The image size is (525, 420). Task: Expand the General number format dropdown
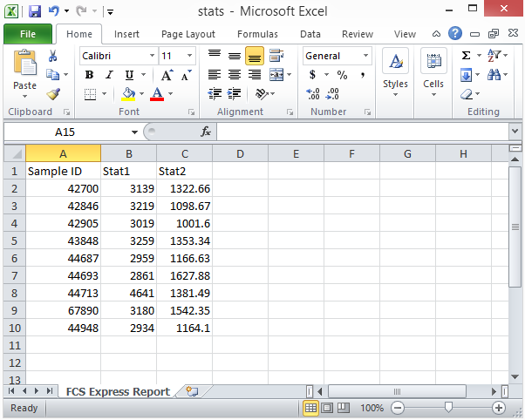pos(365,56)
